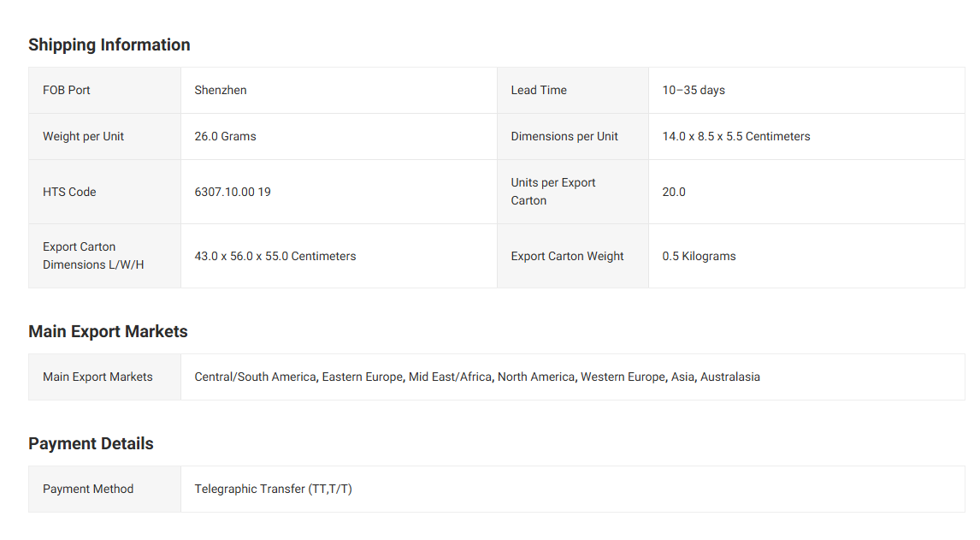This screenshot has width=980, height=540.
Task: Select the 10–35 days value
Action: 694,90
